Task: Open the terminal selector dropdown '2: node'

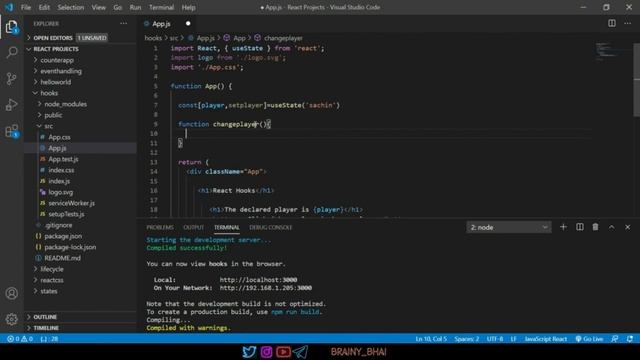Action: click(509, 227)
